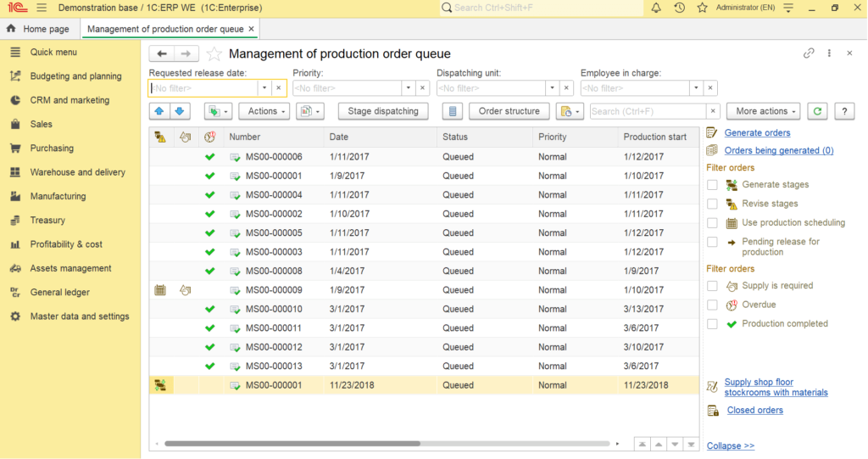This screenshot has height=459, width=868.
Task: Click the move order up arrow button
Action: (159, 111)
